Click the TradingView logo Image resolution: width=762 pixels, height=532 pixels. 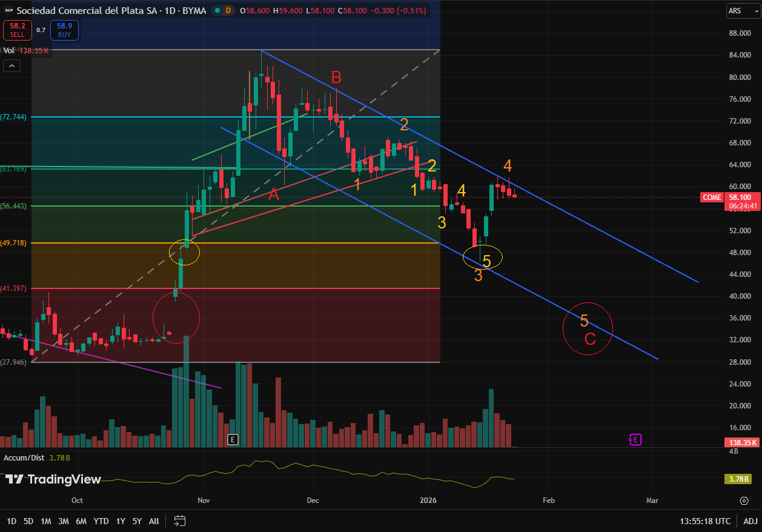53,479
